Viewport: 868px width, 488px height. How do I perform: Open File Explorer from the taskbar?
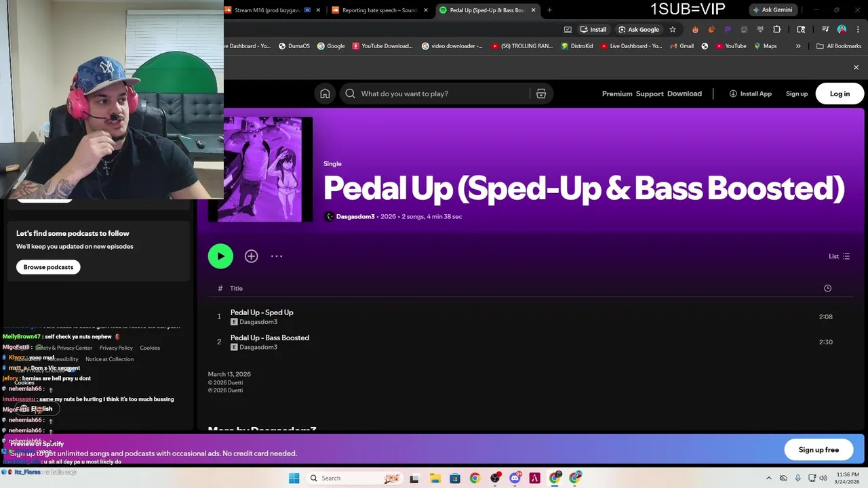[435, 478]
